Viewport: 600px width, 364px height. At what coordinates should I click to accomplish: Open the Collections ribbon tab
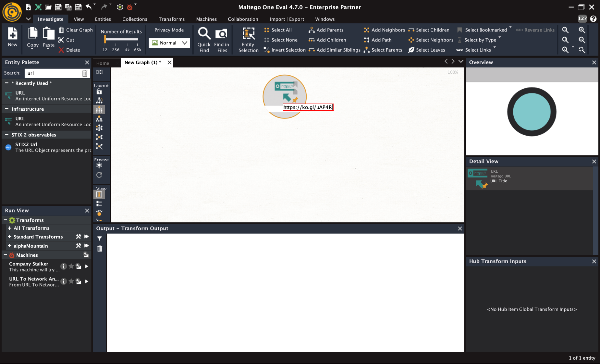coord(134,19)
